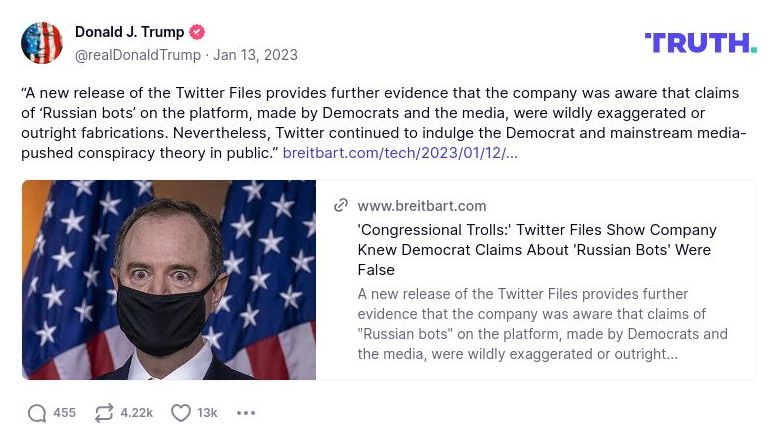Click the verified badge next to name
Image resolution: width=778 pixels, height=443 pixels.
[x=197, y=32]
